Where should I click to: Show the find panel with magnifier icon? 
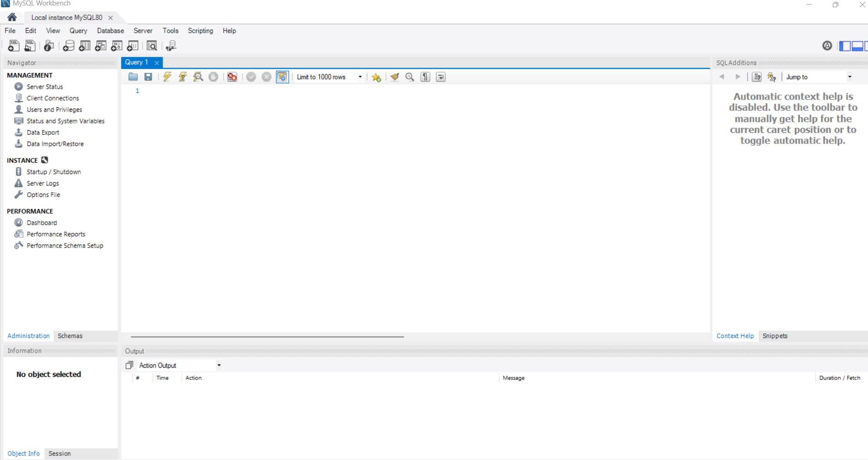click(410, 77)
